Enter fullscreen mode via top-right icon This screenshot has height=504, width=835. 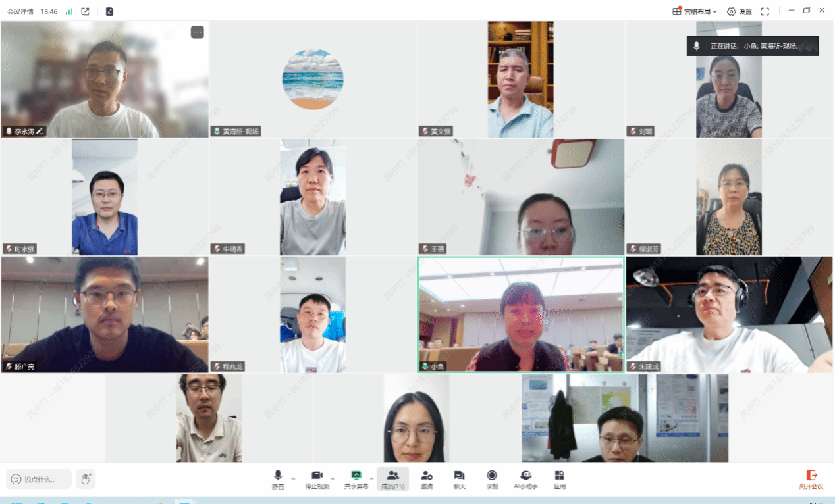tap(765, 11)
